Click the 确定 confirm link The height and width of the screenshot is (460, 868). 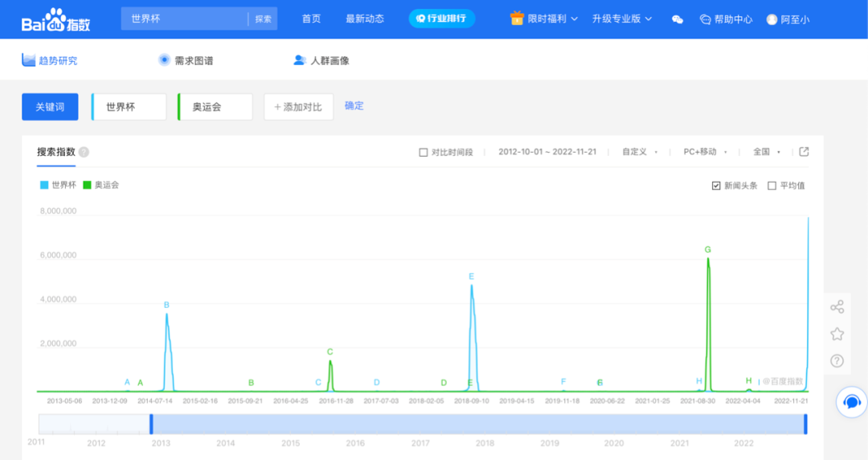(x=354, y=105)
